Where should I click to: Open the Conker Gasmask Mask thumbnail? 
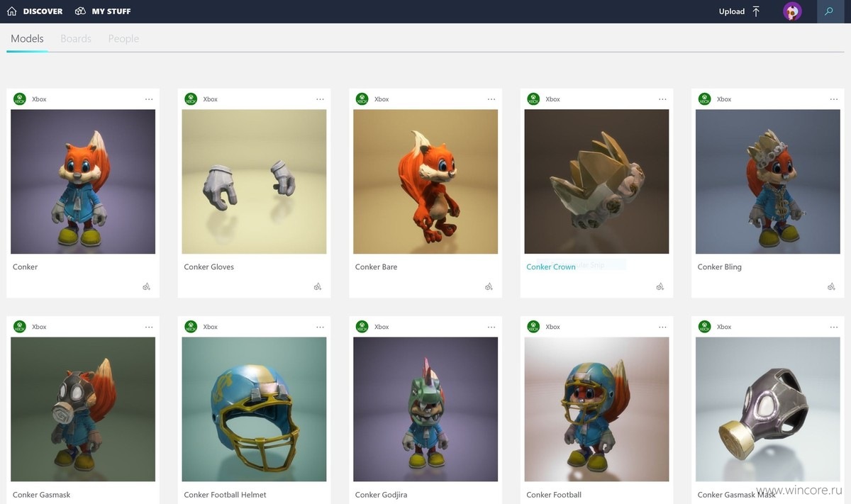(768, 409)
